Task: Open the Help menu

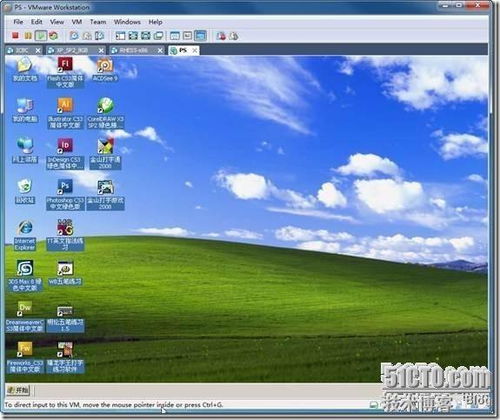Action: (x=155, y=22)
